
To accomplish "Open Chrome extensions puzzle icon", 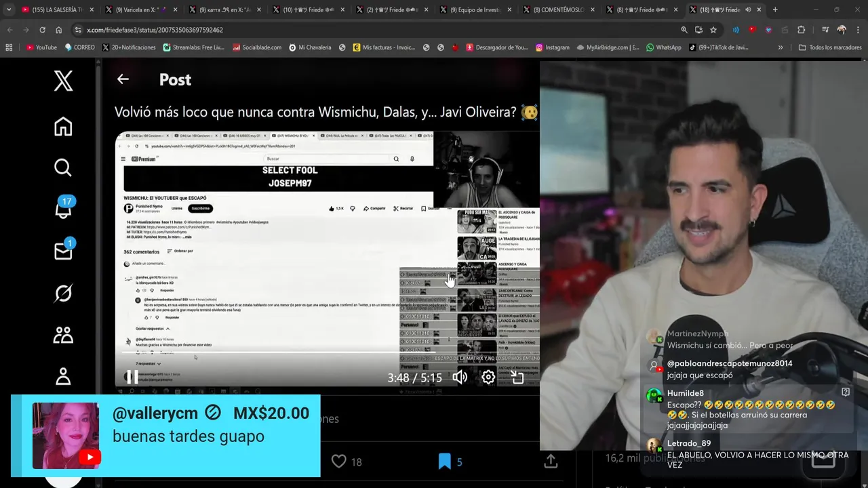I will (x=801, y=30).
